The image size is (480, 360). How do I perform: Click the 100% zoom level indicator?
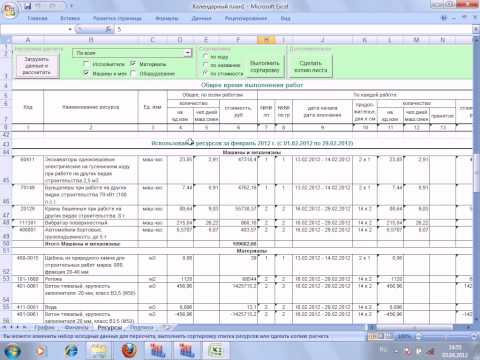(x=404, y=337)
